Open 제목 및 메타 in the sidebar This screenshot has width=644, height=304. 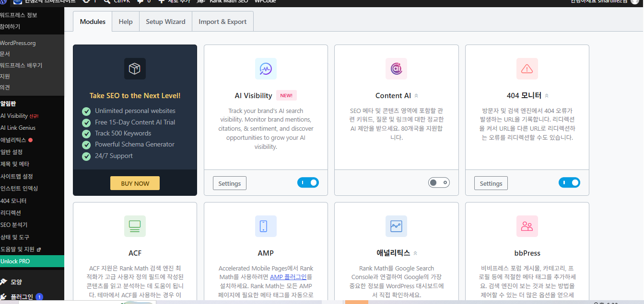click(15, 164)
